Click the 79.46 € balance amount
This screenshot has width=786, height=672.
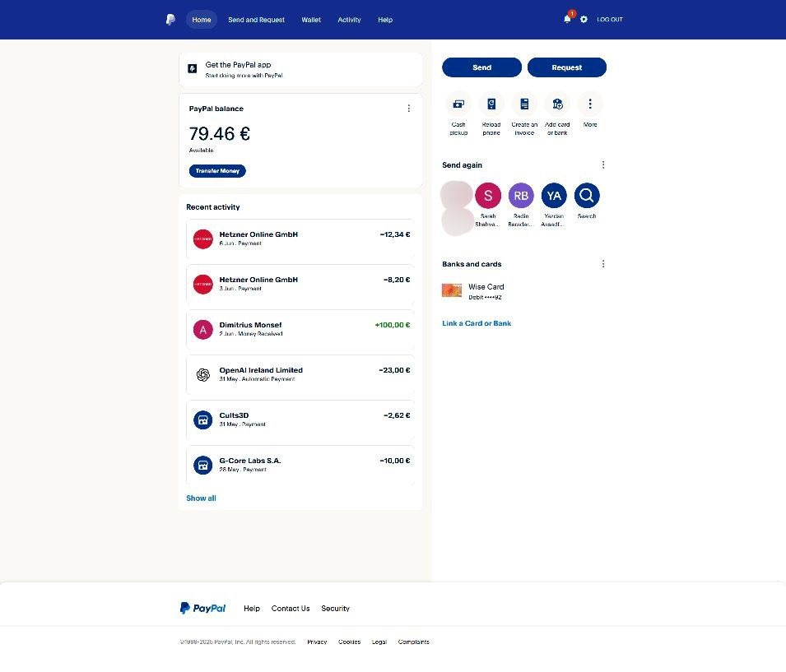click(x=220, y=134)
